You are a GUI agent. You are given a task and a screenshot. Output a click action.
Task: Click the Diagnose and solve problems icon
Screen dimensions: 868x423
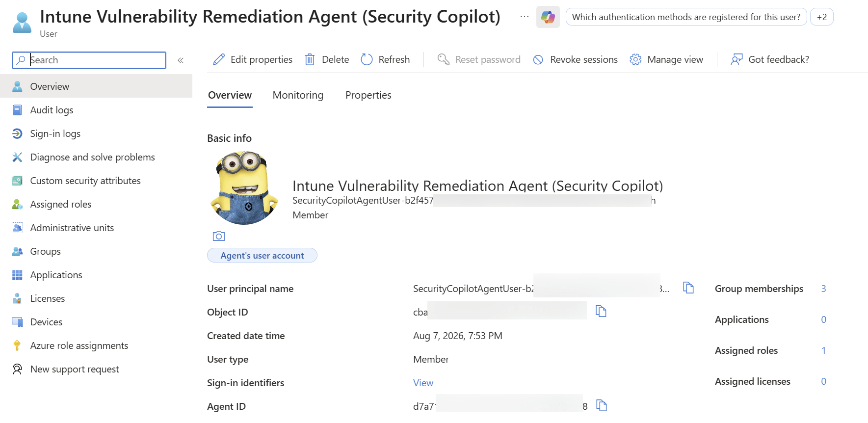click(x=17, y=157)
